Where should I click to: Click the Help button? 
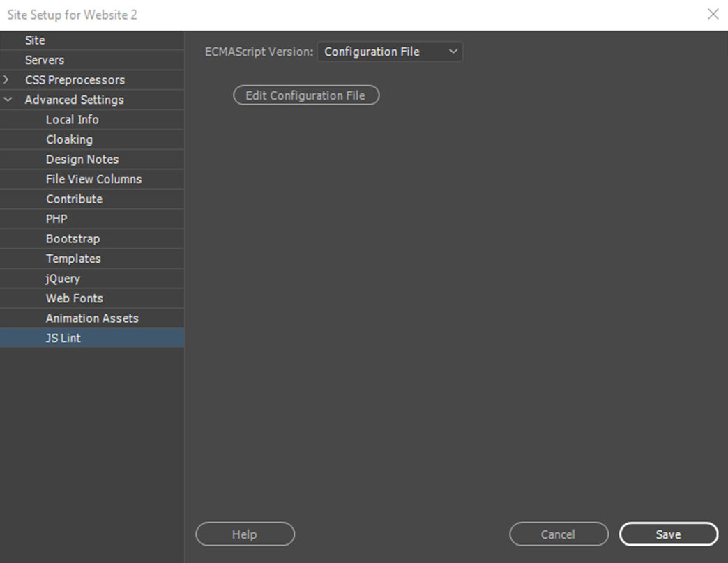tap(245, 534)
